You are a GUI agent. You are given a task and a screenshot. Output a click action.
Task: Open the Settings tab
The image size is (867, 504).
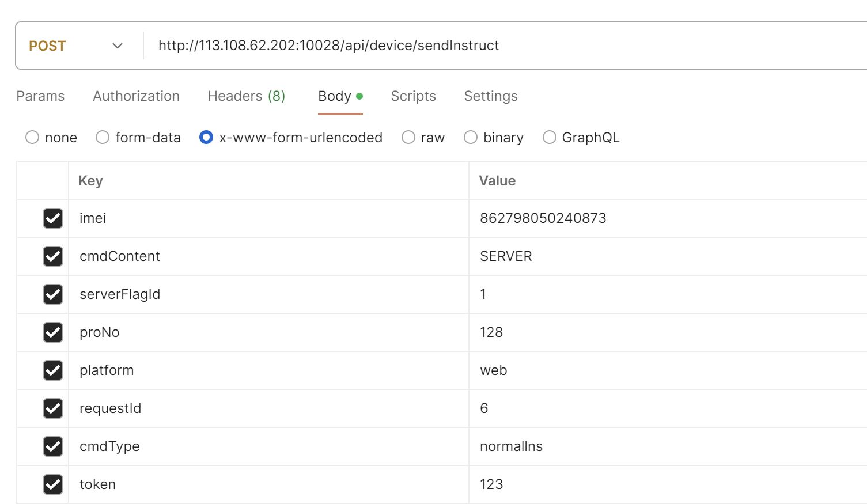490,96
